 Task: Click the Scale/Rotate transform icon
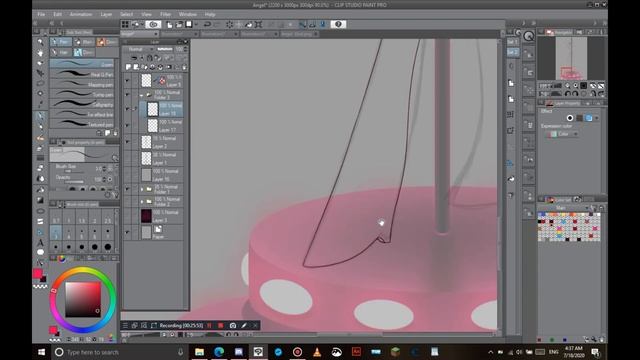point(258,24)
